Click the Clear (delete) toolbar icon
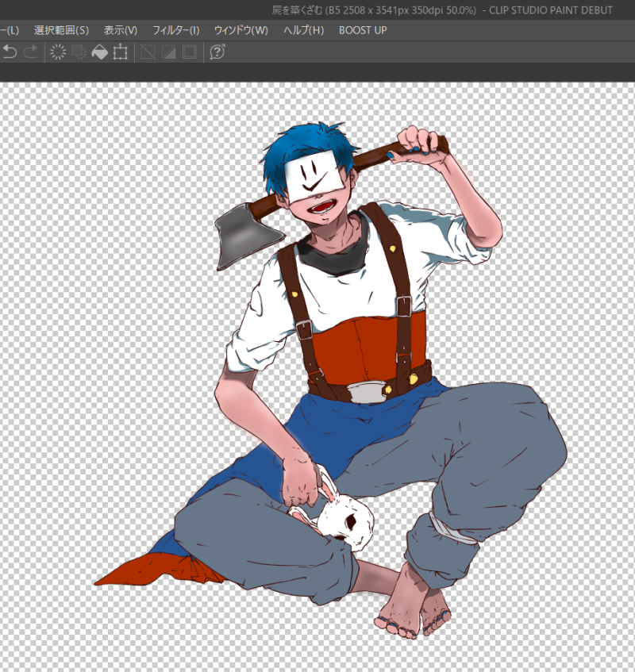 click(x=58, y=52)
